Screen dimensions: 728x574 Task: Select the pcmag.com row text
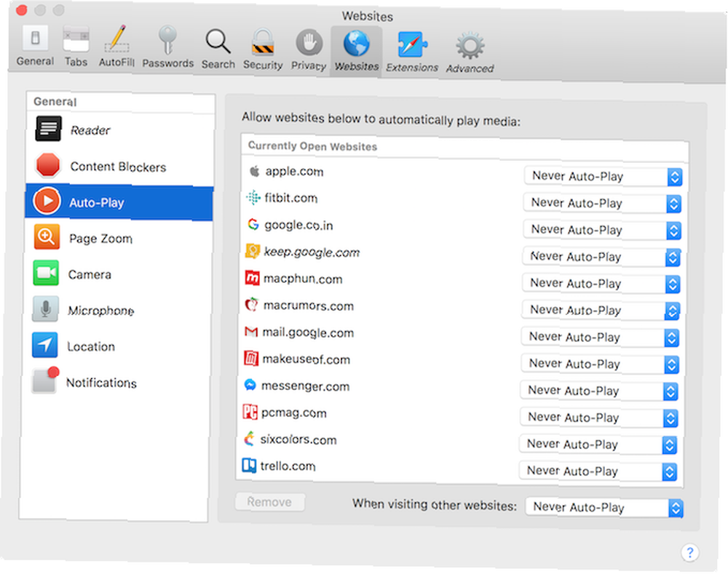coord(294,413)
